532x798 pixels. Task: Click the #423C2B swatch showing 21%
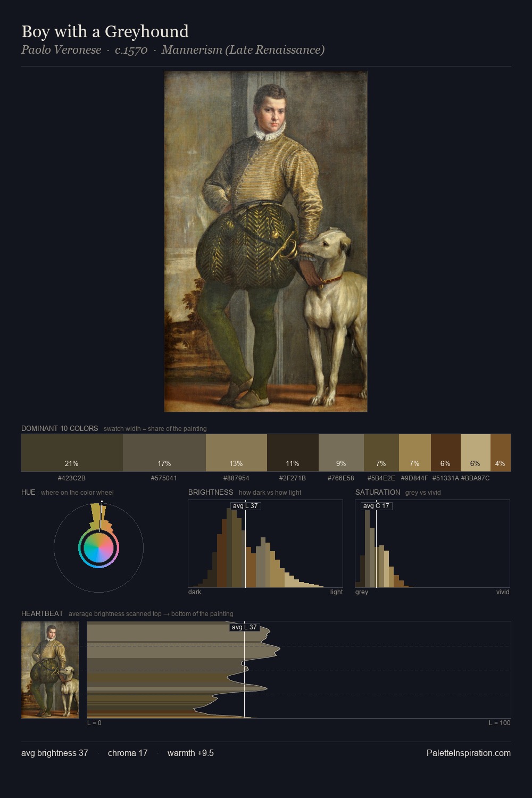[72, 453]
